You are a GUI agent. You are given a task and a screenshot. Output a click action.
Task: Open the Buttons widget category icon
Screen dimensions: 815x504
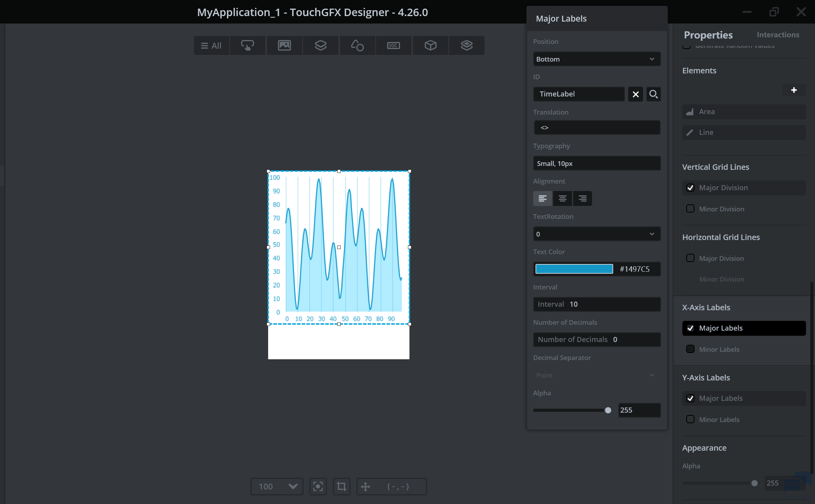point(247,45)
